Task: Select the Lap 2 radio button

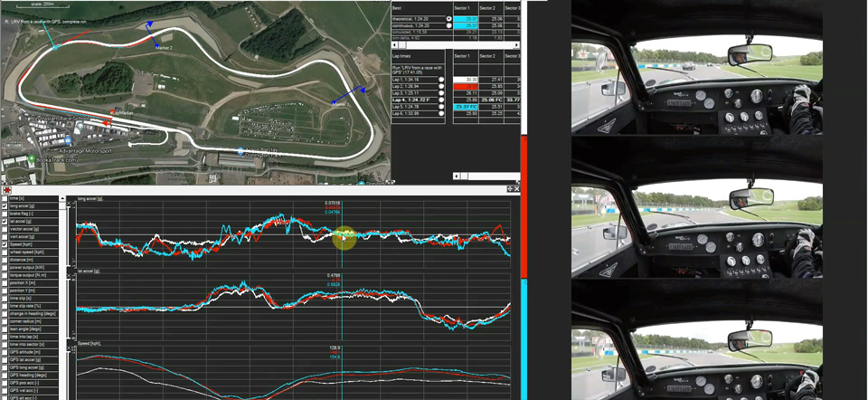Action: 441,87
